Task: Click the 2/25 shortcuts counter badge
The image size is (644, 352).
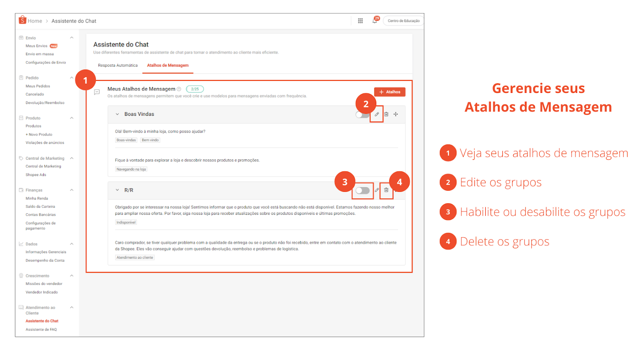Action: (x=195, y=89)
